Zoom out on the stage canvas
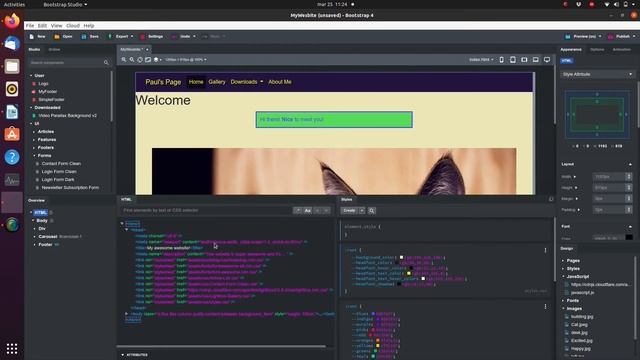 [132, 60]
